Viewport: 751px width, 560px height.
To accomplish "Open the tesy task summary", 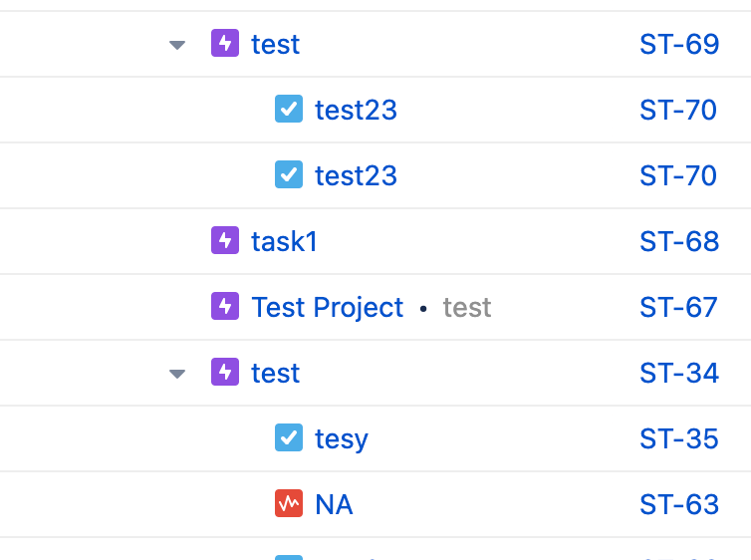I will (342, 438).
